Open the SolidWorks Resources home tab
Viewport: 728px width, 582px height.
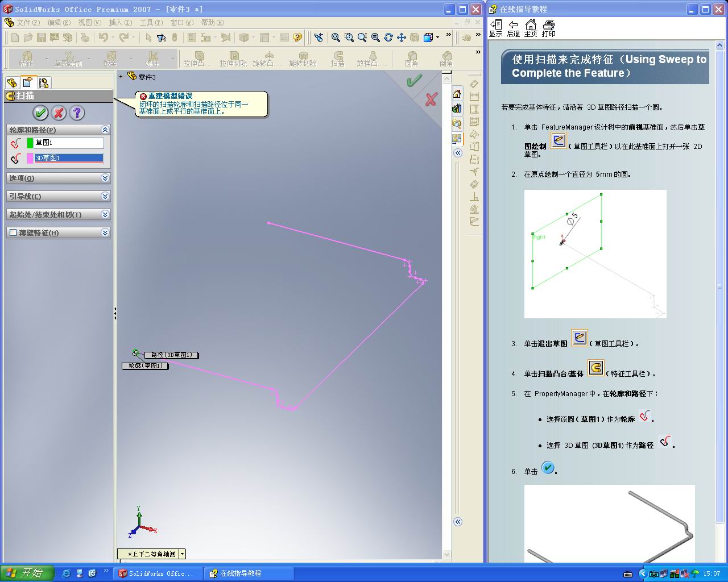(x=457, y=94)
